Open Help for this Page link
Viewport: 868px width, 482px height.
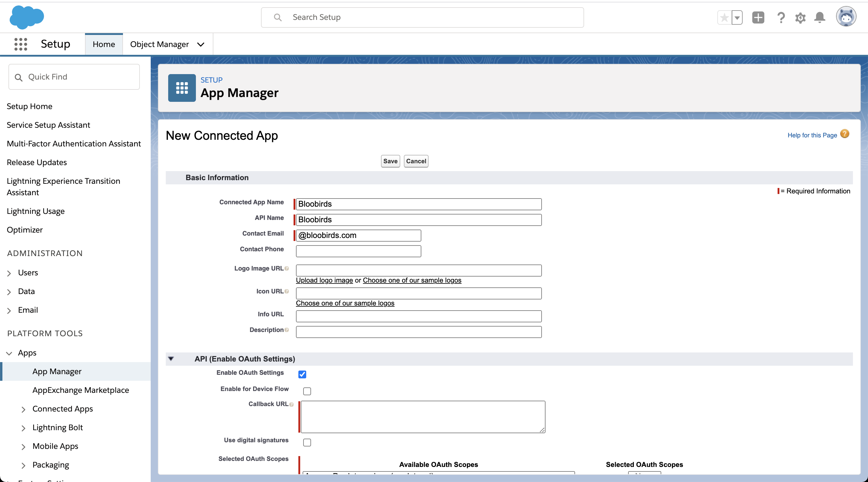(812, 135)
